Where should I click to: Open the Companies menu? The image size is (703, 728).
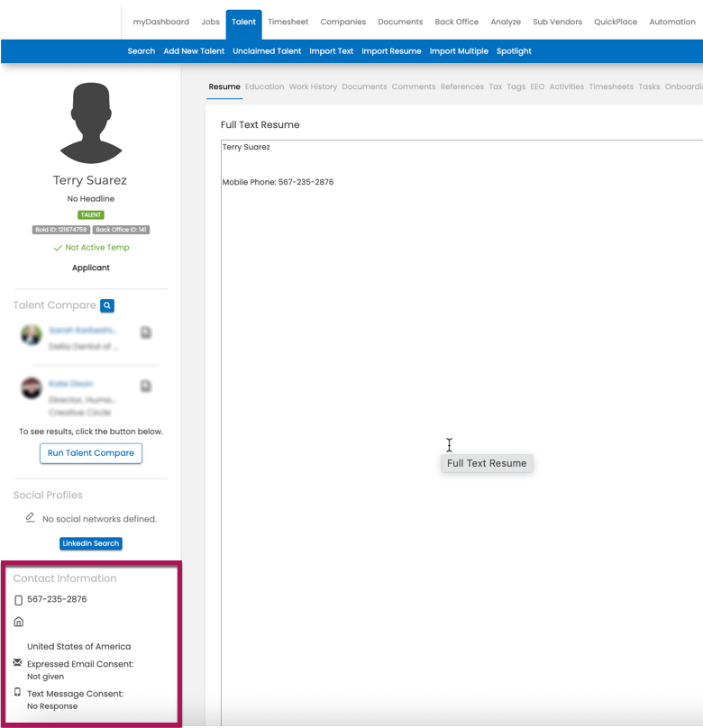point(343,22)
